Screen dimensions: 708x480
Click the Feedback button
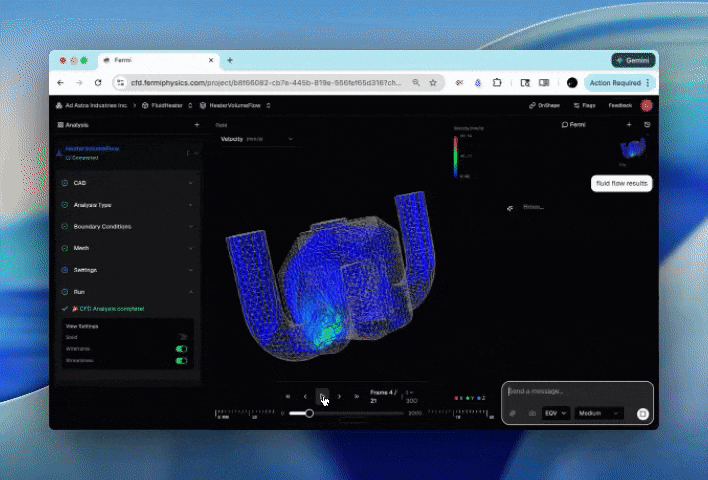[620, 105]
